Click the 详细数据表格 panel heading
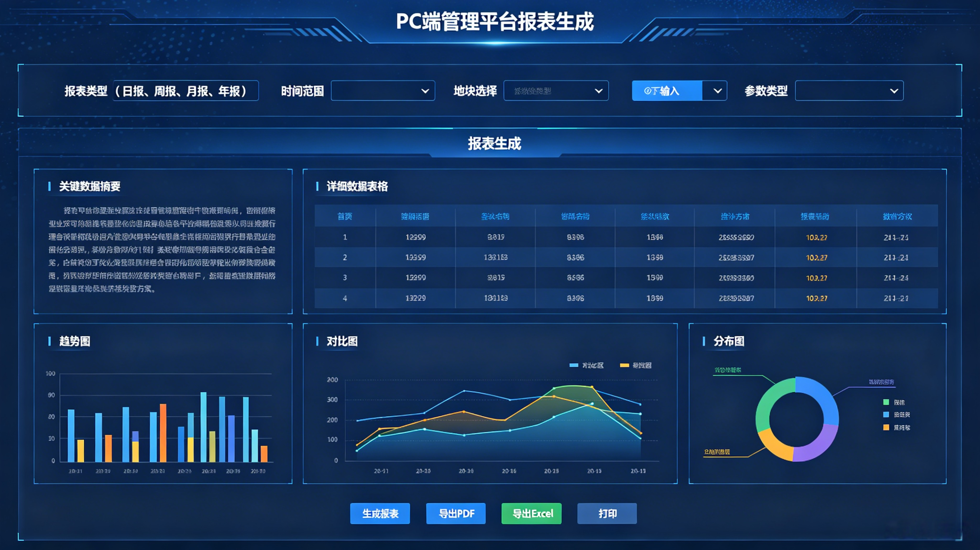 (x=357, y=186)
